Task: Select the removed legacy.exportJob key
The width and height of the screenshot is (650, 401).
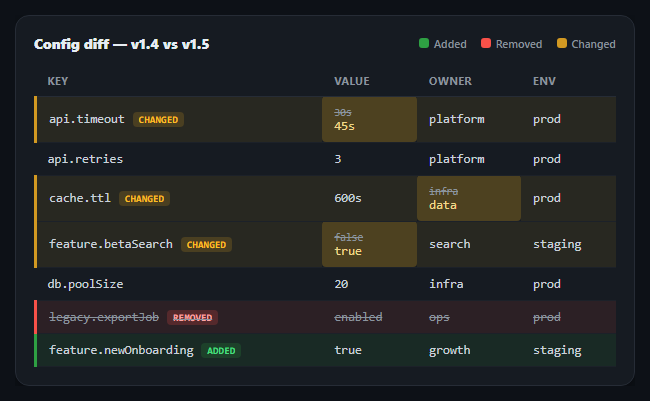Action: [104, 317]
